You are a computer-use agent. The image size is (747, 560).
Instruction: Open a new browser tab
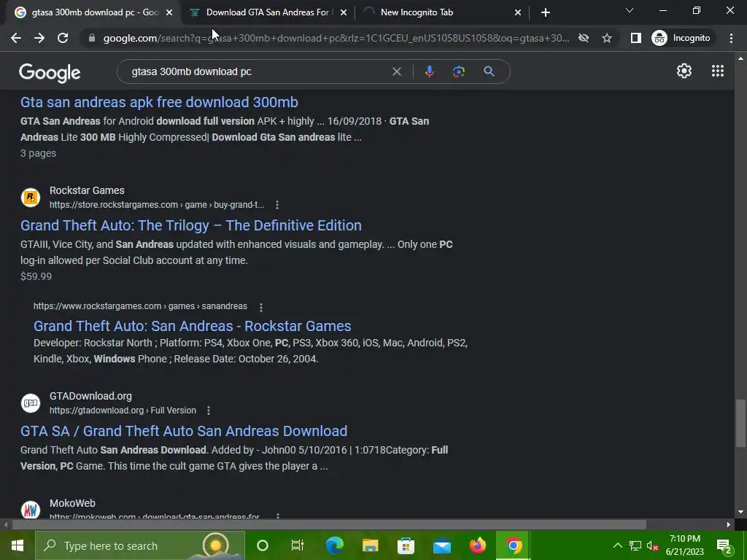tap(546, 12)
